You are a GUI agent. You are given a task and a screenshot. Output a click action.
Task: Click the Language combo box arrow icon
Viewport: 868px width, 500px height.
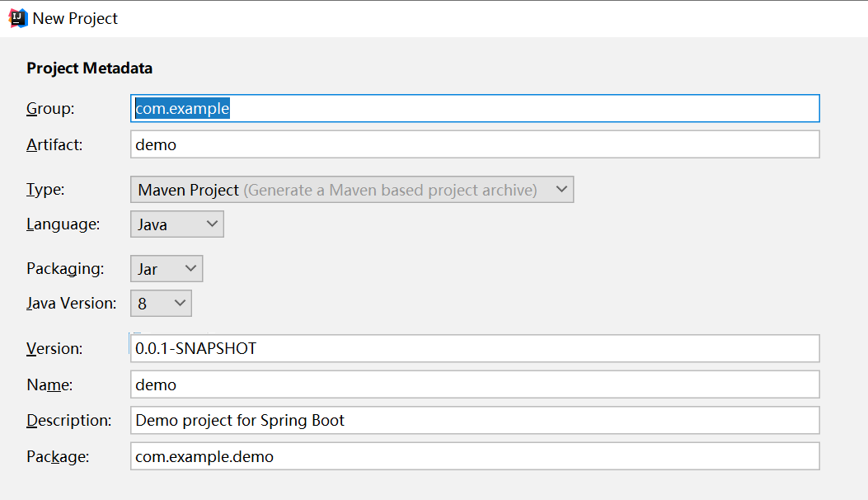point(212,224)
